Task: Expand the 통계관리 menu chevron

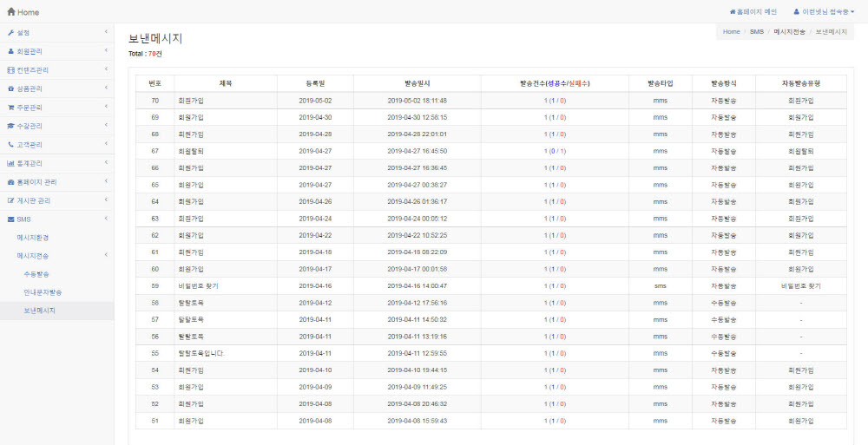Action: coord(106,163)
